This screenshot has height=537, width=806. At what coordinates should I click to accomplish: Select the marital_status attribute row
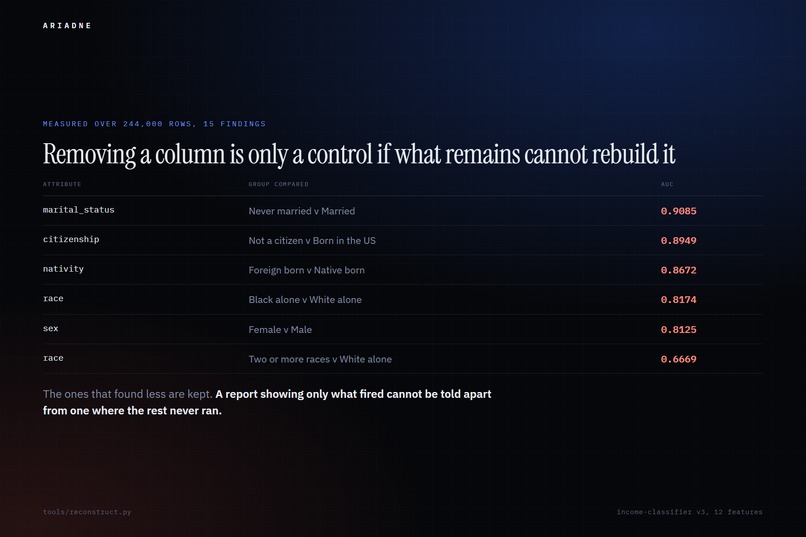pos(403,211)
